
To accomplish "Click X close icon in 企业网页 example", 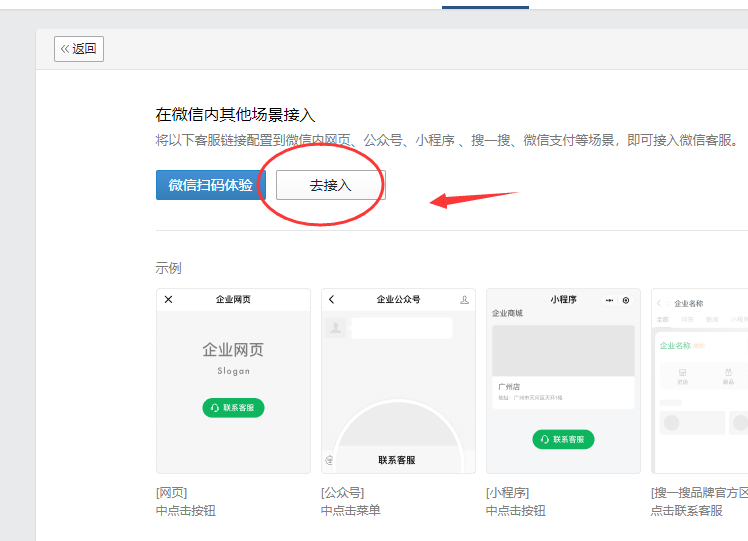I will 168,300.
